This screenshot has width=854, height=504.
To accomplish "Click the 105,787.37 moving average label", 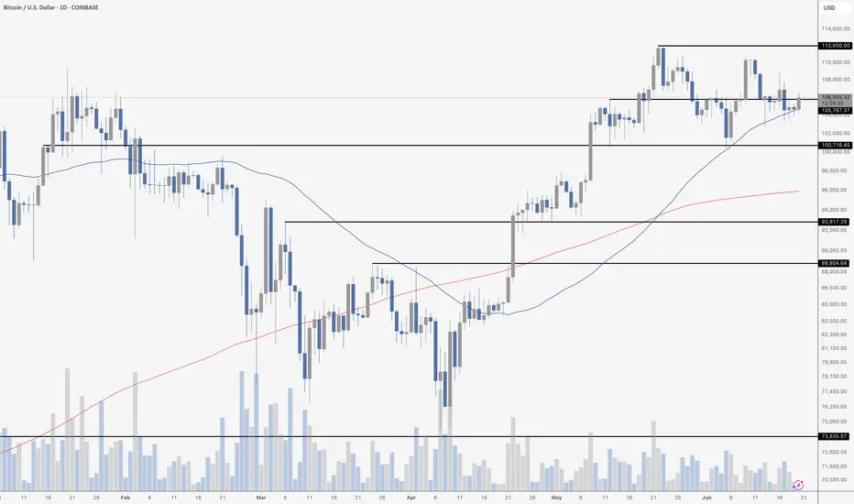I will tap(836, 111).
